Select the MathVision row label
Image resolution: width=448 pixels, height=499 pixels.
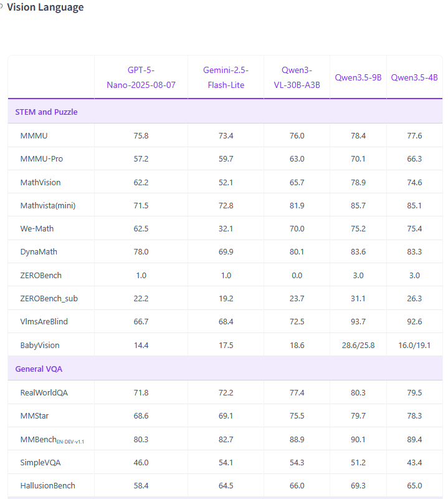(41, 182)
